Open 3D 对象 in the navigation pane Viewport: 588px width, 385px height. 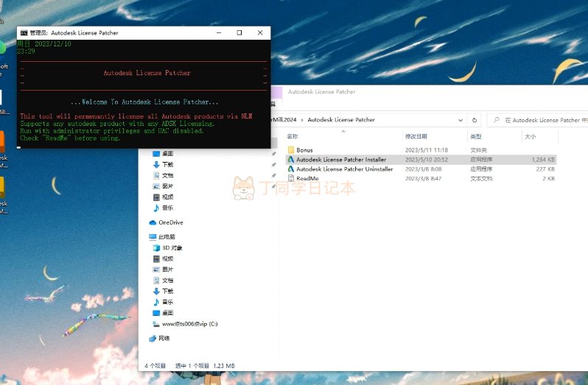(172, 248)
